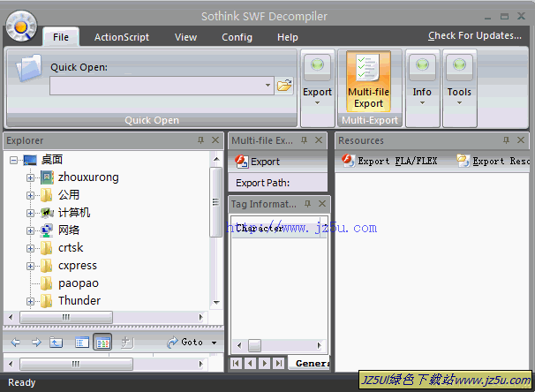Go to previous tag record
This screenshot has height=392, width=535.
250,363
